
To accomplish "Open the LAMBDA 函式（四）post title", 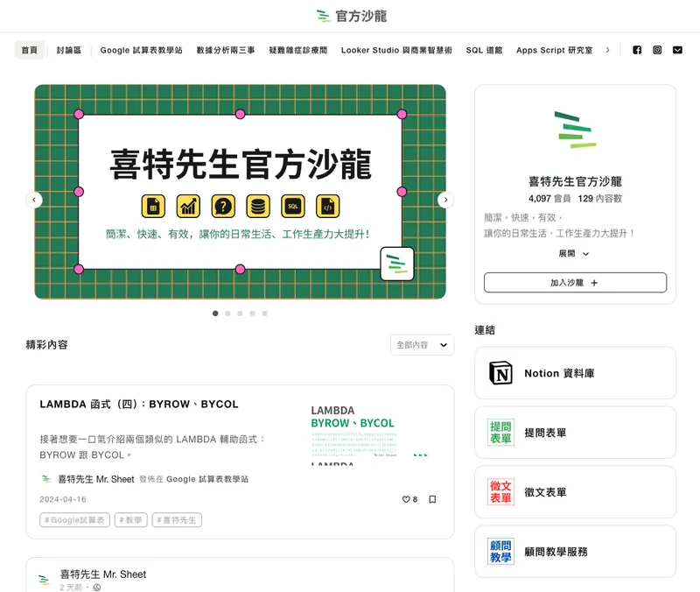I will coord(139,404).
